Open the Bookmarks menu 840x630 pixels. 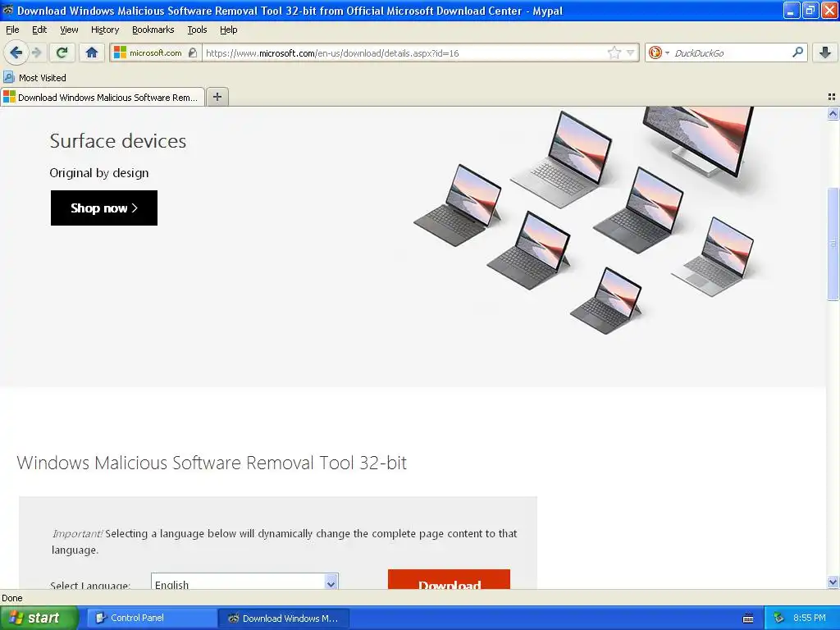(153, 30)
